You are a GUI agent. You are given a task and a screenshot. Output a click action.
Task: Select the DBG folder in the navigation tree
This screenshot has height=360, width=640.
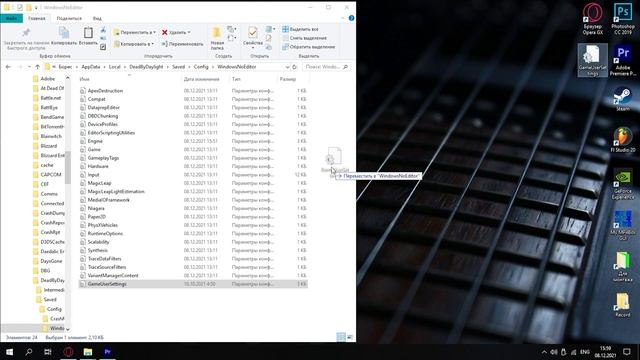click(41, 271)
